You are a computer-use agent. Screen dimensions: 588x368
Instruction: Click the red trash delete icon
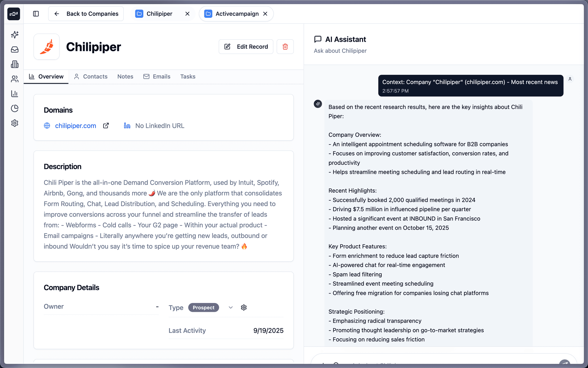click(x=285, y=47)
